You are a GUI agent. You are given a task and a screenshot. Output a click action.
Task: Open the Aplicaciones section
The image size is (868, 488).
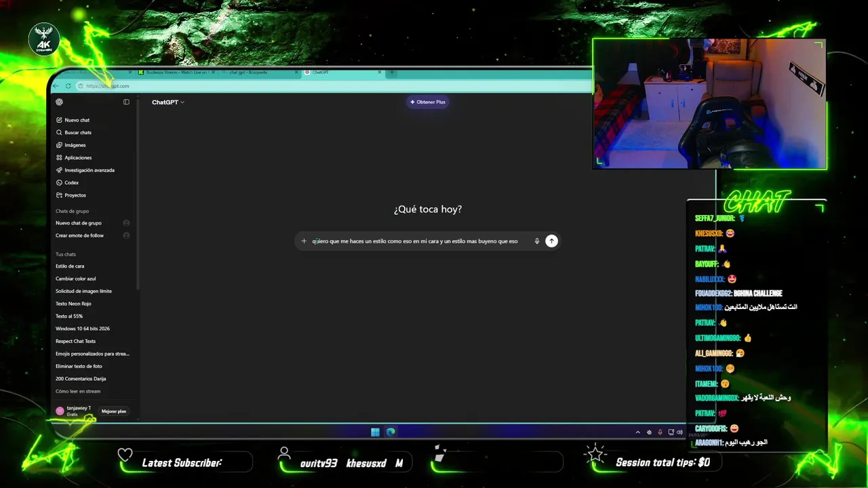coord(73,158)
